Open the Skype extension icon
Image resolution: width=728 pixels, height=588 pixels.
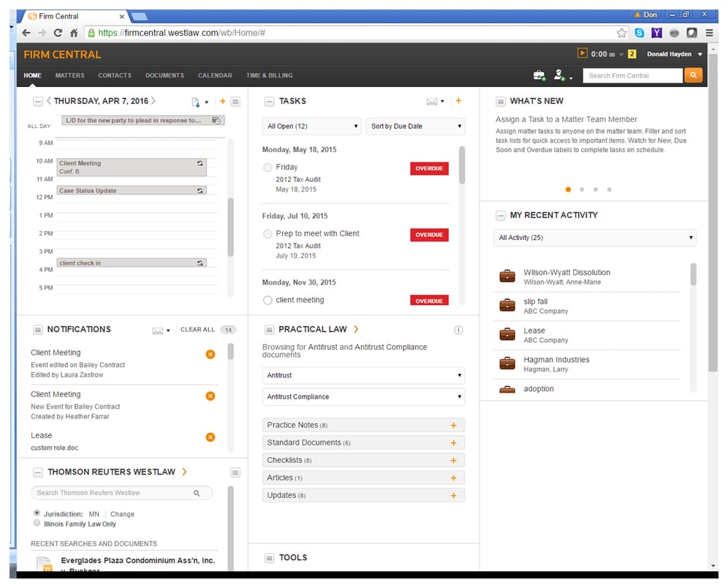click(640, 33)
